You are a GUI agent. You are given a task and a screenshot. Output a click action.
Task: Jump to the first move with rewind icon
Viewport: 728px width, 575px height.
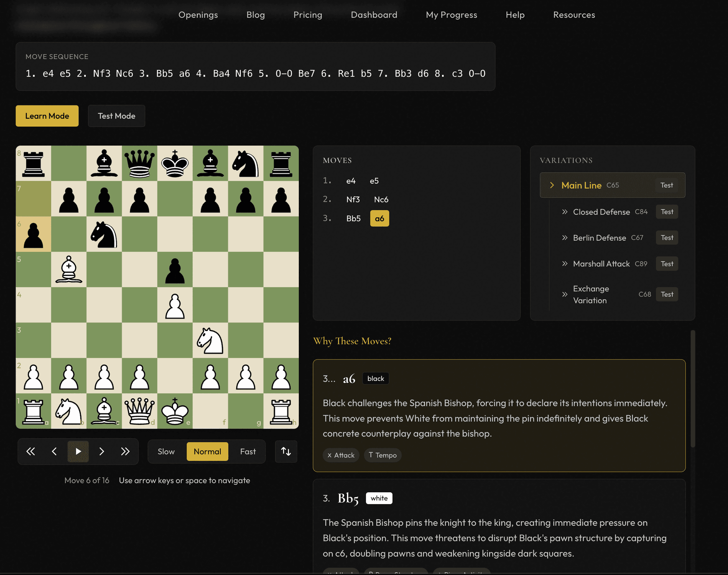(31, 451)
